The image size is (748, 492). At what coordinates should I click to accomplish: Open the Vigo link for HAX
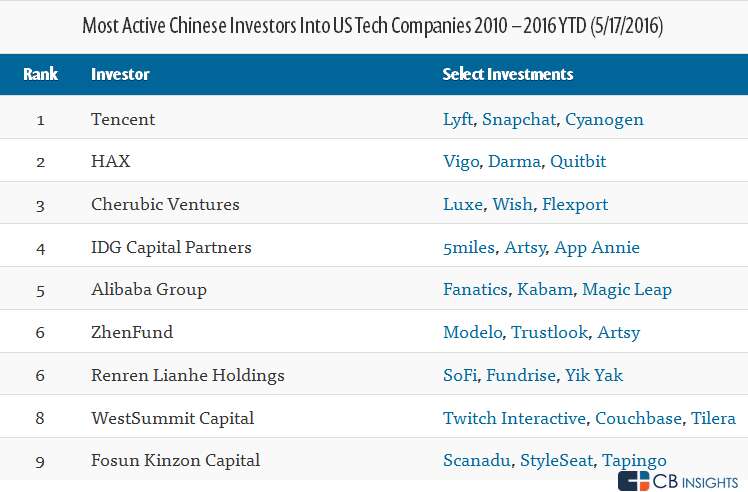point(460,162)
